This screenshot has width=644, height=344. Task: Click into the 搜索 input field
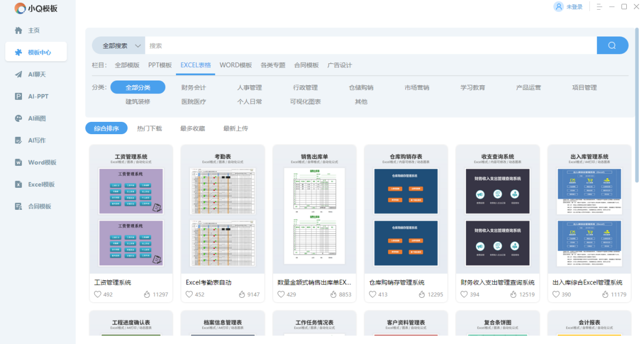click(370, 46)
